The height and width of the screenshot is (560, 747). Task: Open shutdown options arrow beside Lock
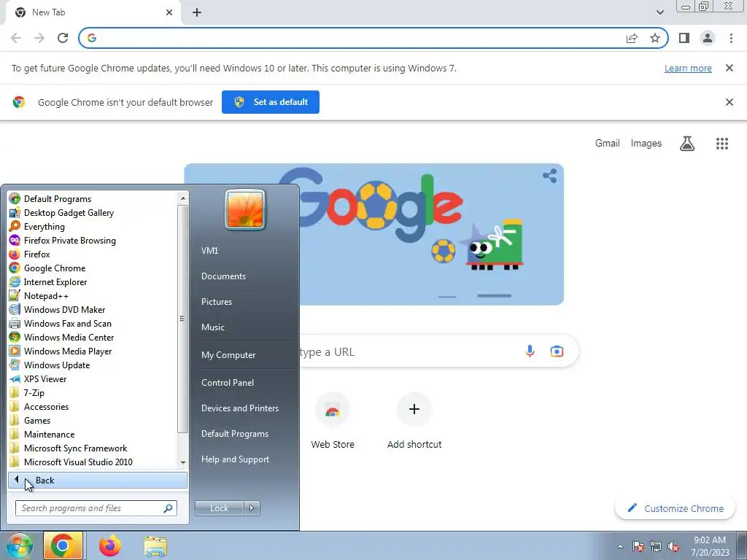pyautogui.click(x=252, y=508)
